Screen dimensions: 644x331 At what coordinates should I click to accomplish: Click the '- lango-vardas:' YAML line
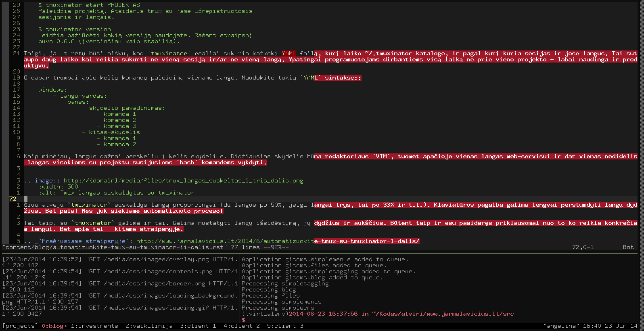(80, 96)
